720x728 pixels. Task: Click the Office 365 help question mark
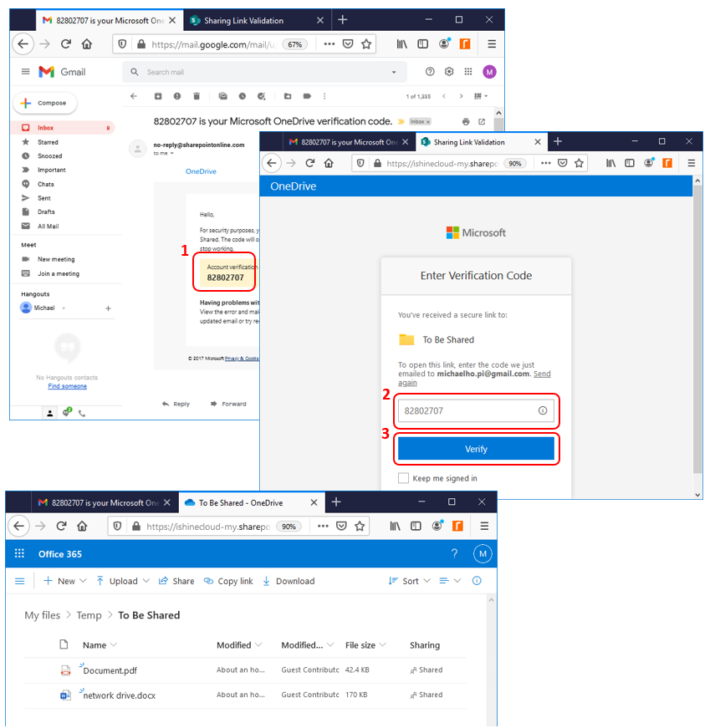[454, 553]
